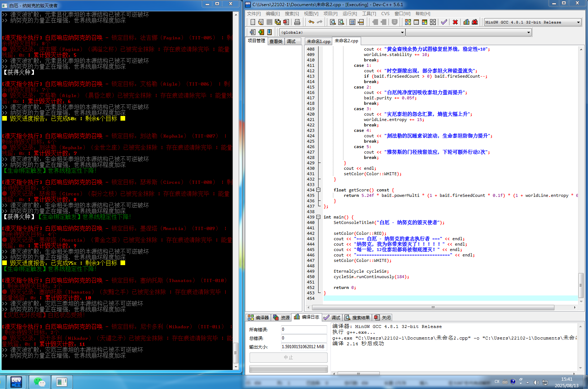Open the 视图[V] menu

(311, 14)
